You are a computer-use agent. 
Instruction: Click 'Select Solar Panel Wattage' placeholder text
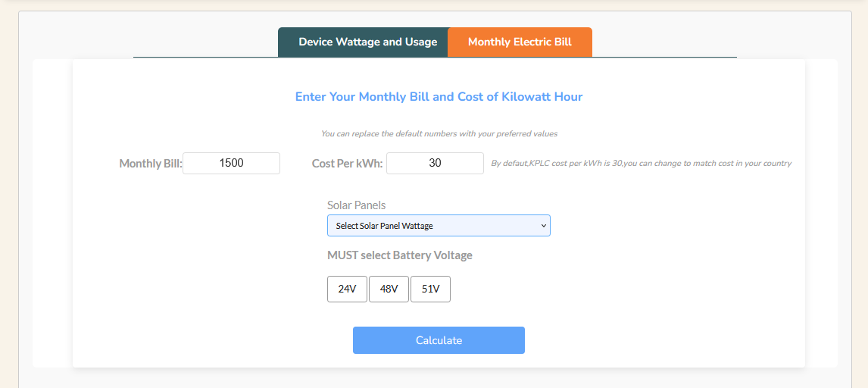(x=384, y=226)
